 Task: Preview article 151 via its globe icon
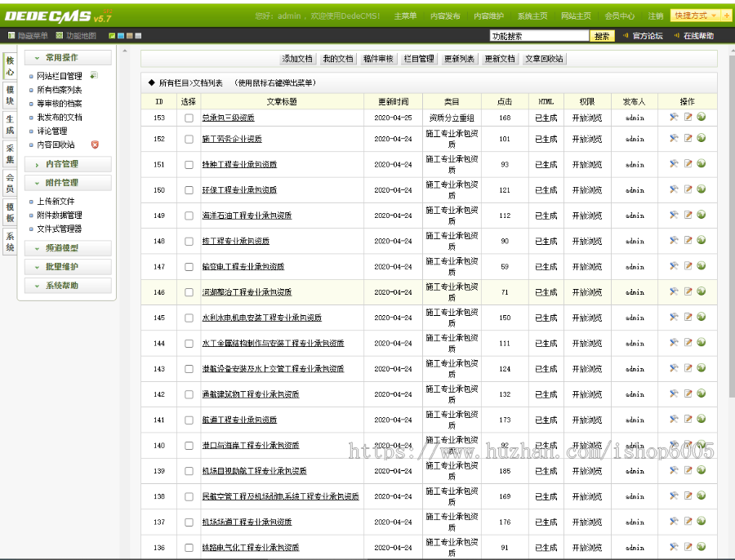(702, 163)
